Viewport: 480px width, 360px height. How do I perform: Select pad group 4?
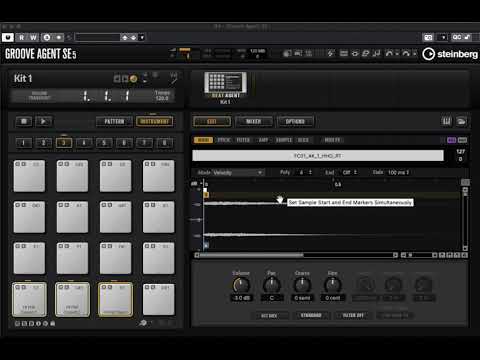[x=84, y=143]
